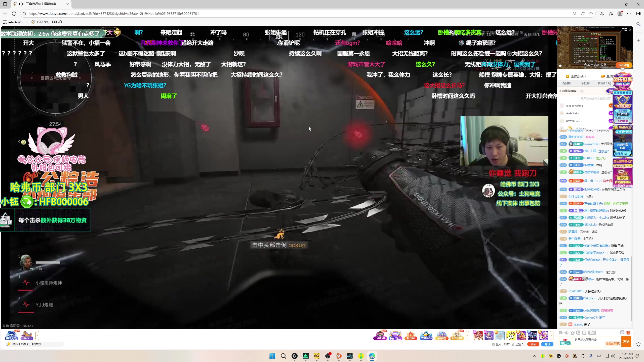
Task: Open the 石页的第一根矛 bookmark
Action: 48,22
